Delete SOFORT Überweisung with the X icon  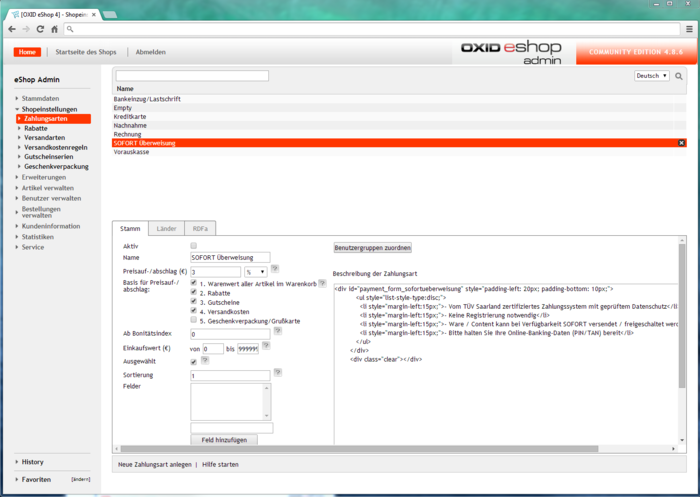(x=681, y=143)
